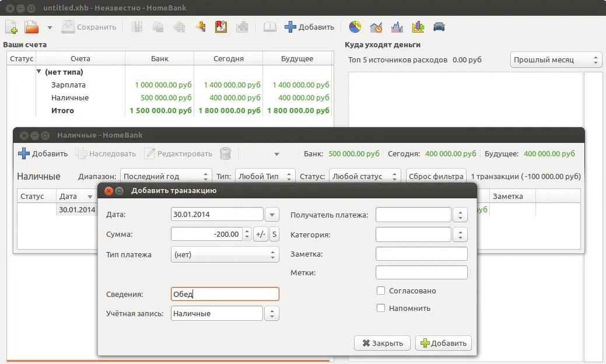Increase the amount with the Сумма stepper arrows

pos(247,231)
